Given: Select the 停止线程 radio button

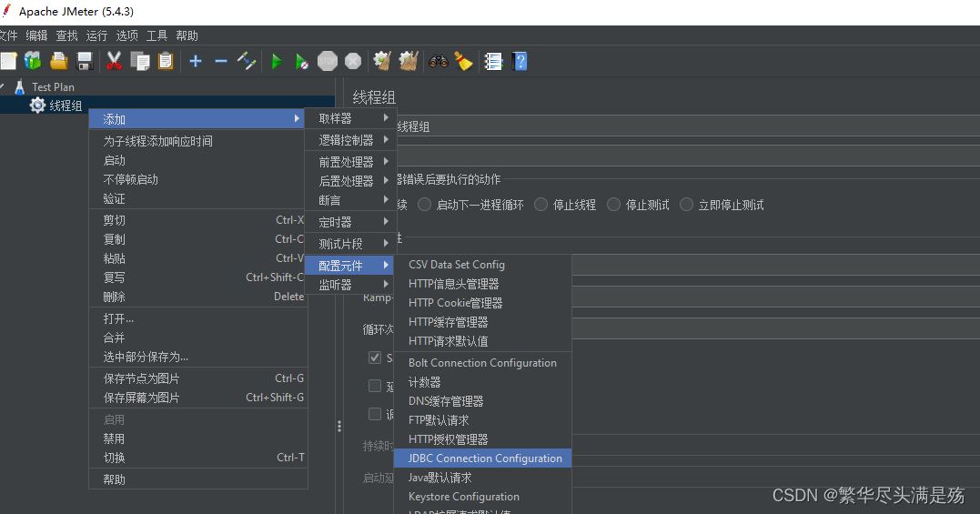Looking at the screenshot, I should 541,205.
